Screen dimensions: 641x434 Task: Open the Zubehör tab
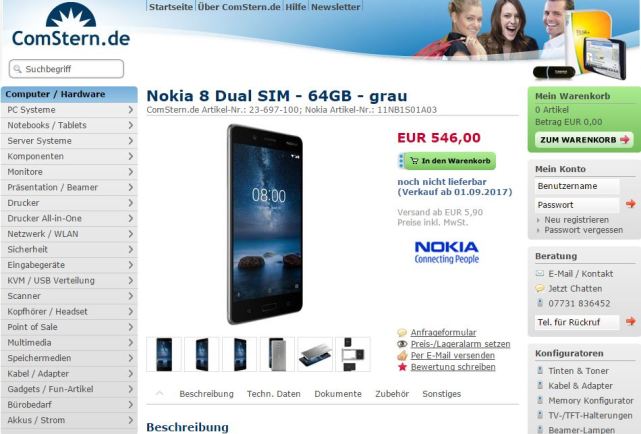(x=392, y=394)
